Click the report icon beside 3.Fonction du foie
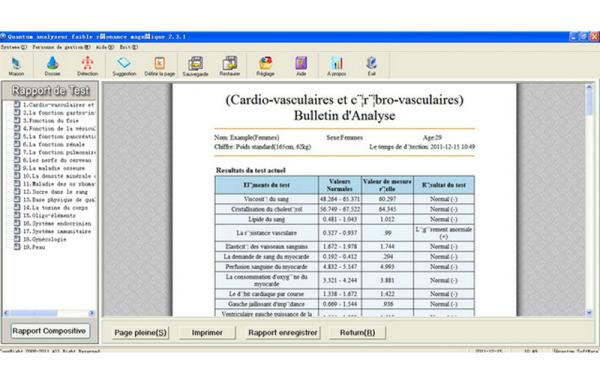The image size is (600, 386). [x=17, y=121]
